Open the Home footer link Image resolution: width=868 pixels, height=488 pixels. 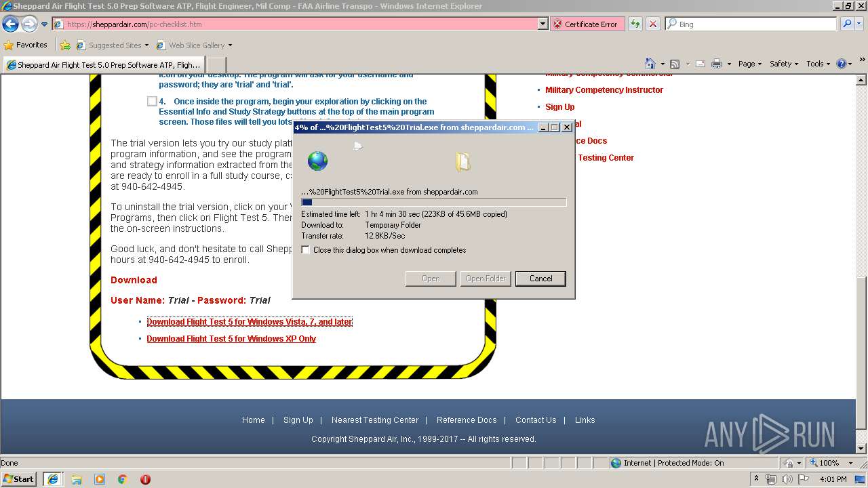(x=254, y=420)
